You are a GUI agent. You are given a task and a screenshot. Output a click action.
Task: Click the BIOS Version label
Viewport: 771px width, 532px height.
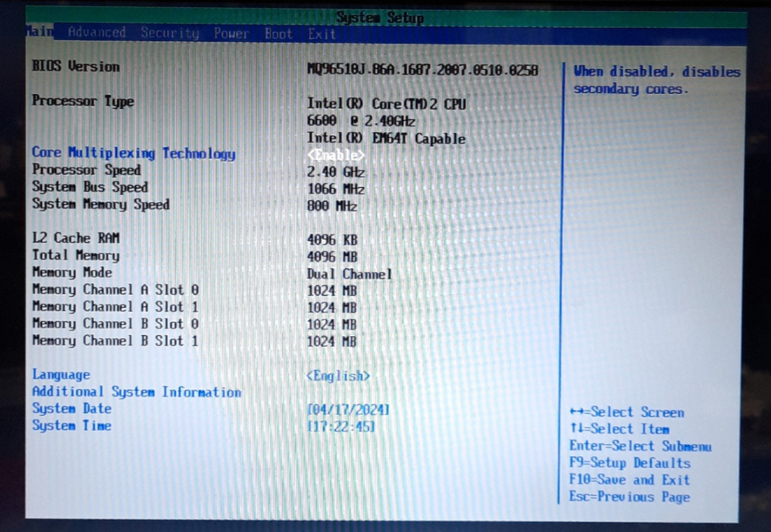(x=76, y=66)
